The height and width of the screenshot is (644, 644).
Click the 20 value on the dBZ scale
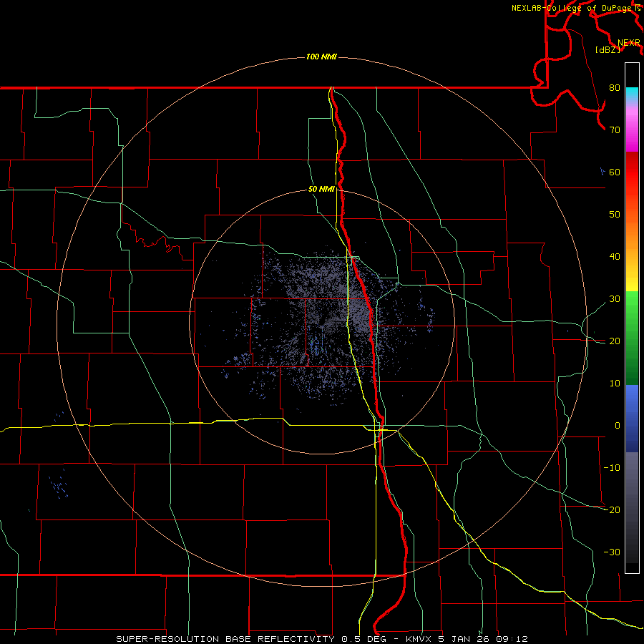[615, 341]
